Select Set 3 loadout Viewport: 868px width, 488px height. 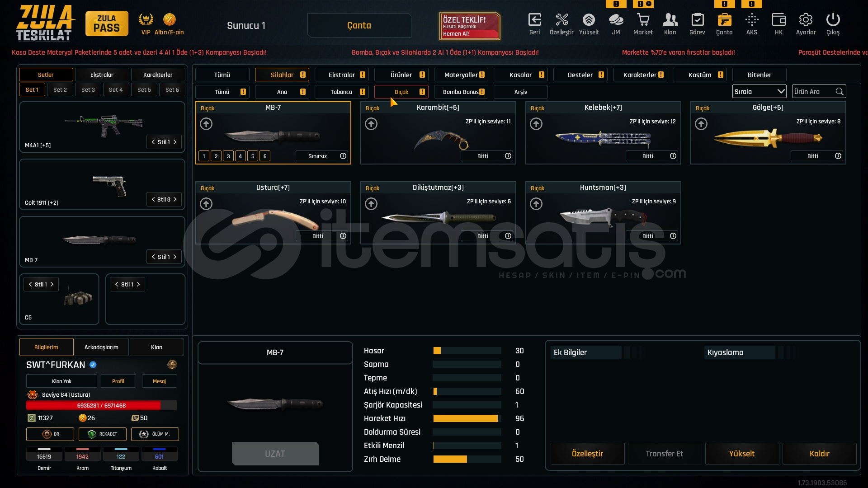88,89
